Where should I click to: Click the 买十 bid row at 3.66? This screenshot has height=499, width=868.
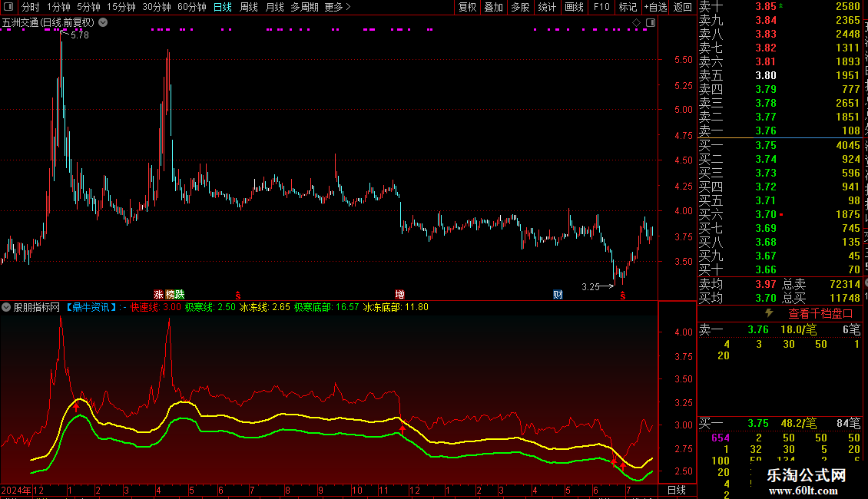(x=780, y=269)
